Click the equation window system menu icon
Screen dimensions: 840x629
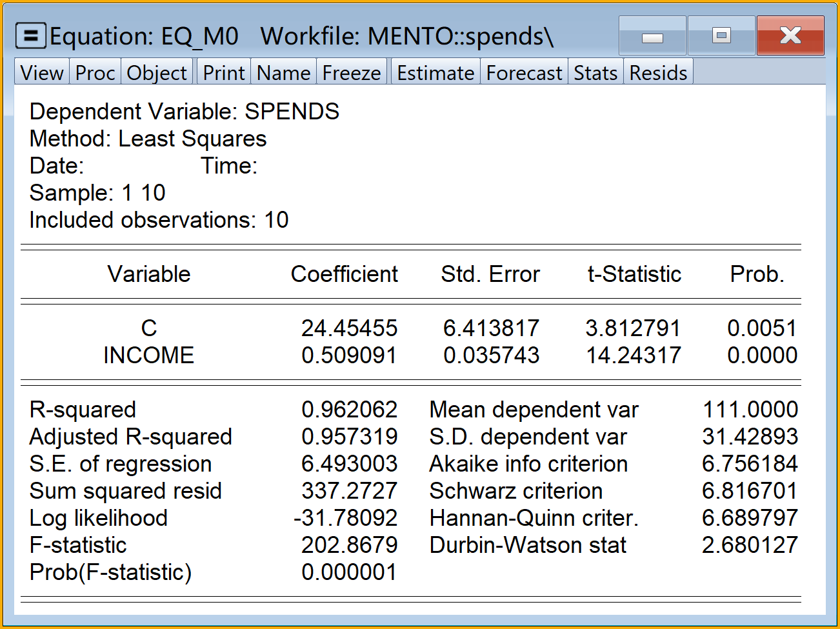pyautogui.click(x=30, y=36)
